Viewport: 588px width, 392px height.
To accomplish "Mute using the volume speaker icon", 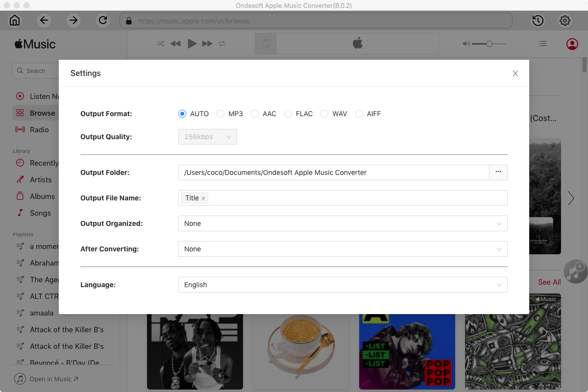I will pyautogui.click(x=466, y=44).
